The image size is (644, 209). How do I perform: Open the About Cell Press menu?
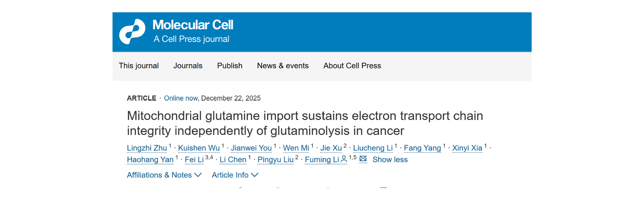[x=352, y=66]
